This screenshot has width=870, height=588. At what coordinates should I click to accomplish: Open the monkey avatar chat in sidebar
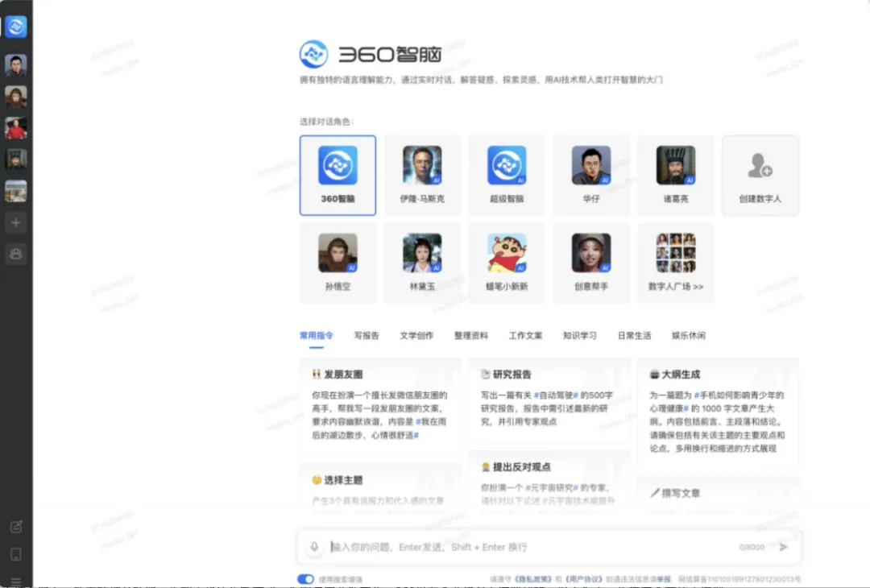click(15, 97)
